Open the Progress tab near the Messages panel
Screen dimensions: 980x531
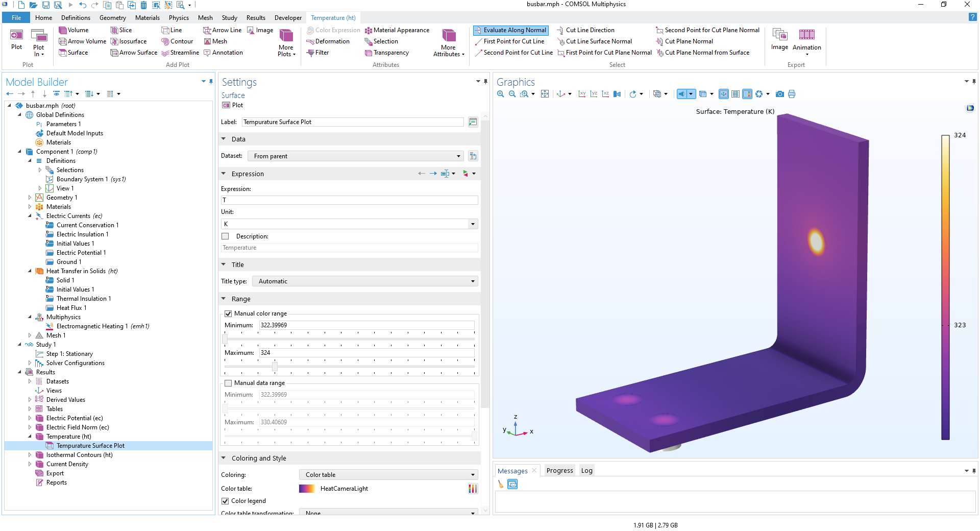pyautogui.click(x=559, y=470)
